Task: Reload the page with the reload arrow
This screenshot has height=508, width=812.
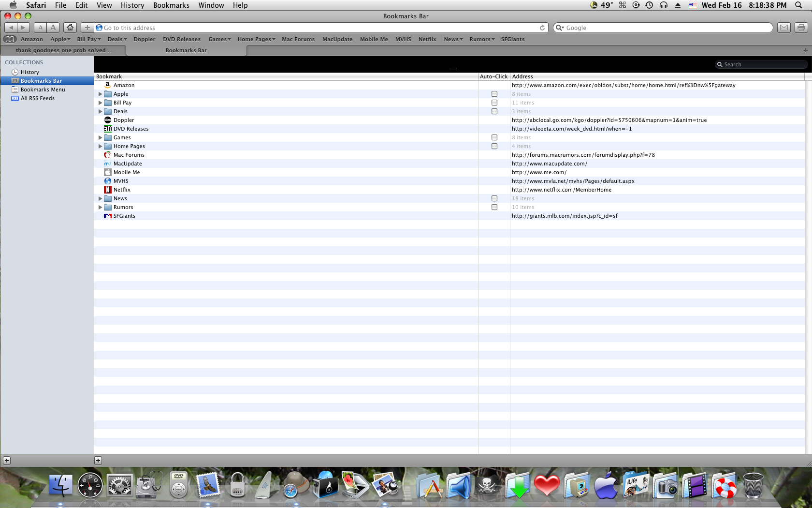Action: coord(542,28)
